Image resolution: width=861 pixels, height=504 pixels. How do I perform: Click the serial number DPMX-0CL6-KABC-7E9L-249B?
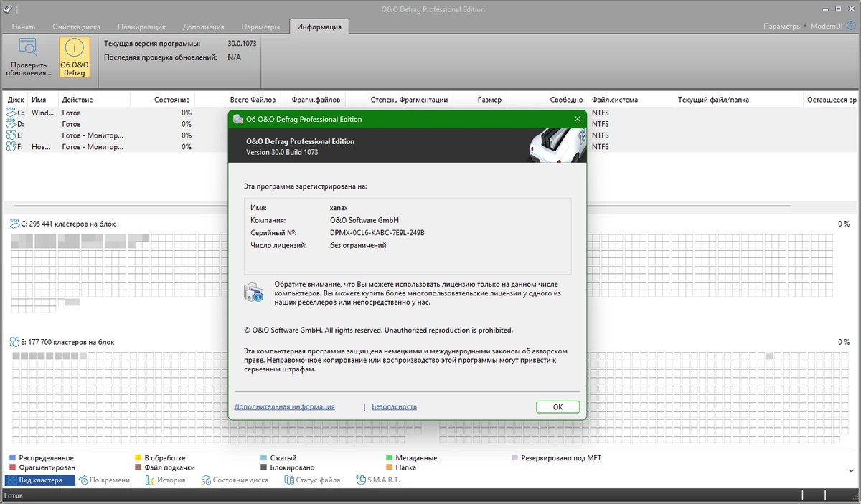point(377,233)
